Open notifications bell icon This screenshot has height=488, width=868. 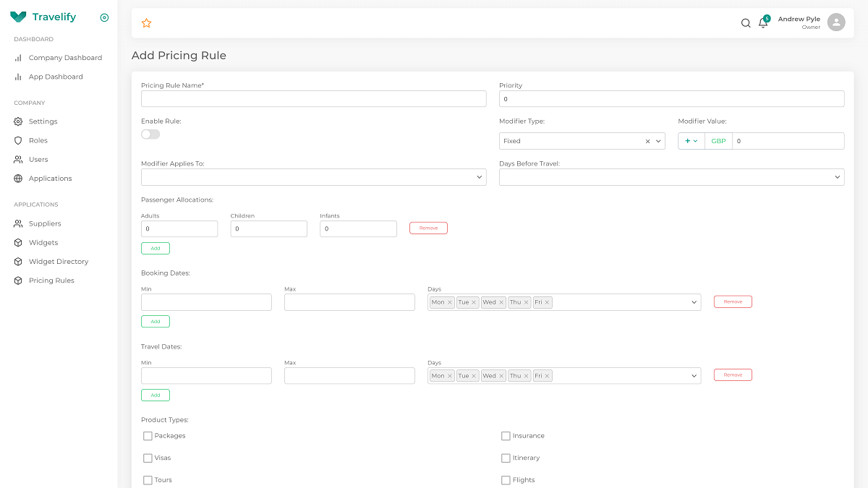coord(762,23)
